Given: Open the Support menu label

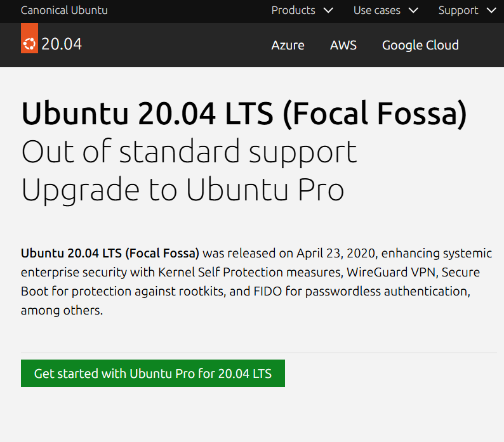Looking at the screenshot, I should (458, 11).
